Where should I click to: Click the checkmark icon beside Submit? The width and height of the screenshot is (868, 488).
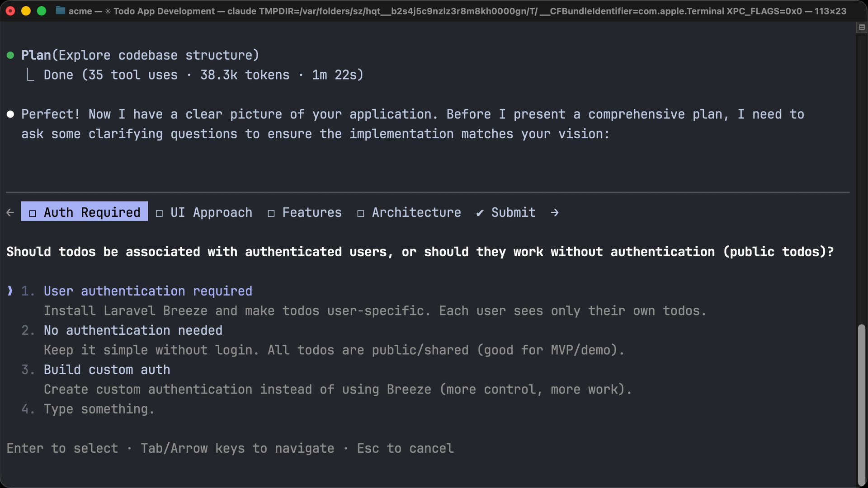pyautogui.click(x=480, y=212)
